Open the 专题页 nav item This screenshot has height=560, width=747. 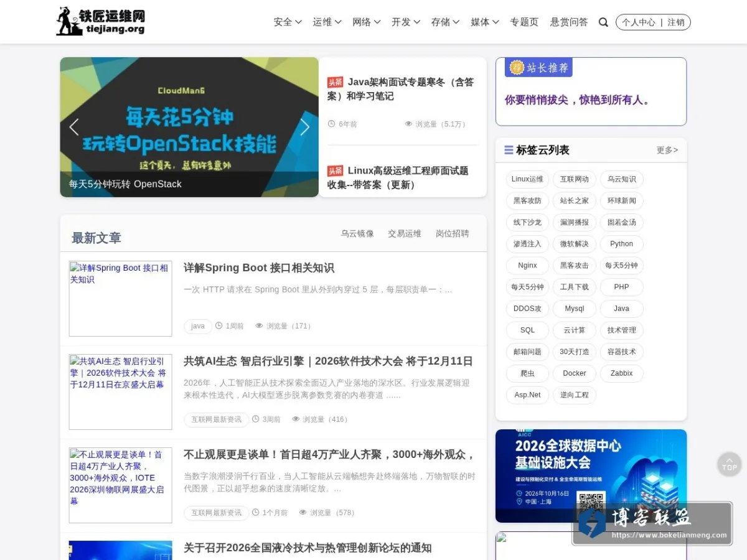click(x=524, y=22)
